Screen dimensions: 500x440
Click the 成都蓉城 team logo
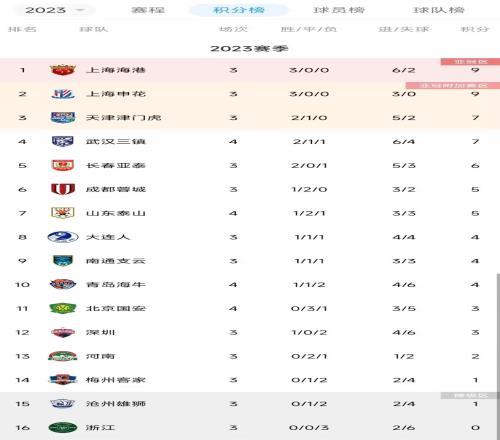pyautogui.click(x=63, y=189)
